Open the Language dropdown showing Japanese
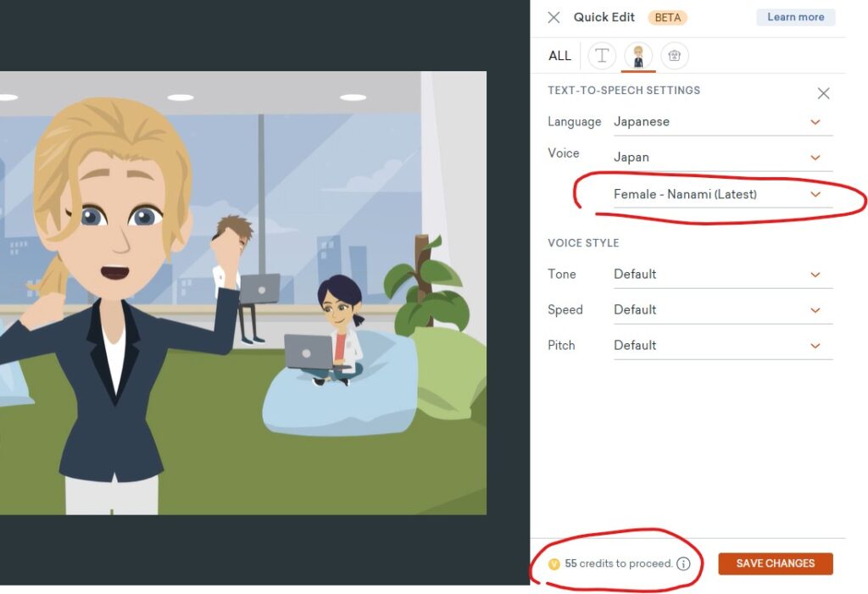868x594 pixels. tap(723, 122)
